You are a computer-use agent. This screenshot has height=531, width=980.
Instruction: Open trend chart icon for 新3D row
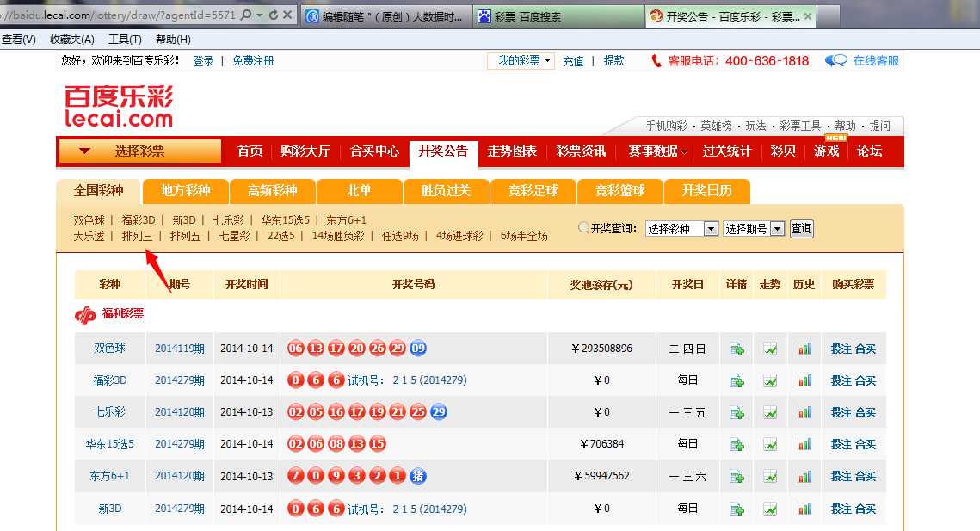pyautogui.click(x=770, y=509)
